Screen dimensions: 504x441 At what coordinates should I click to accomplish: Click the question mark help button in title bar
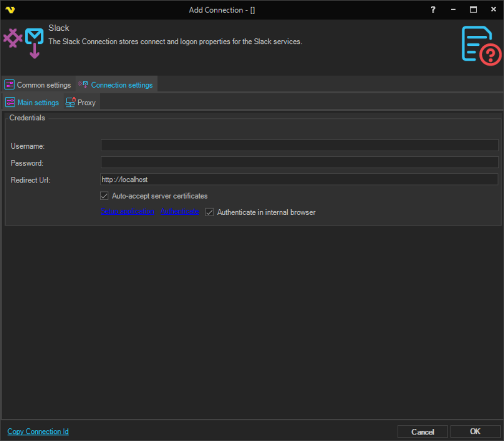pyautogui.click(x=433, y=10)
